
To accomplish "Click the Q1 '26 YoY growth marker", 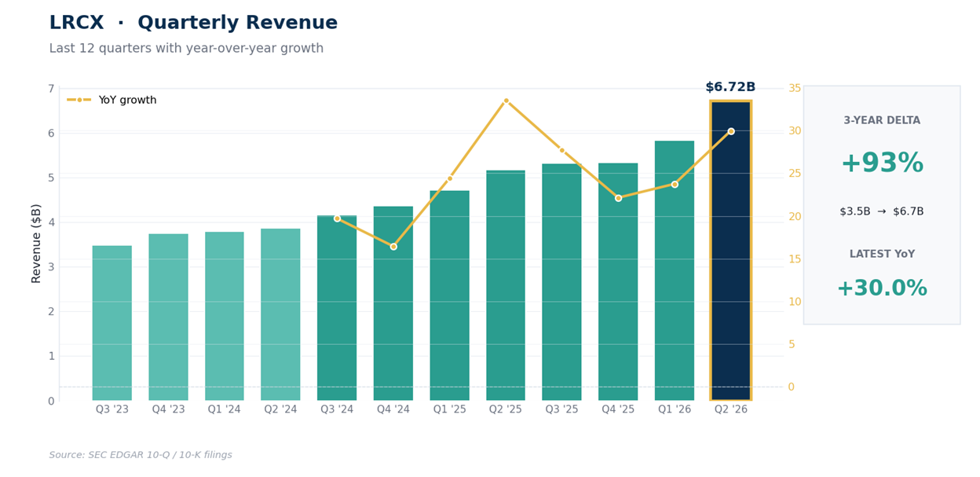I will pos(675,184).
